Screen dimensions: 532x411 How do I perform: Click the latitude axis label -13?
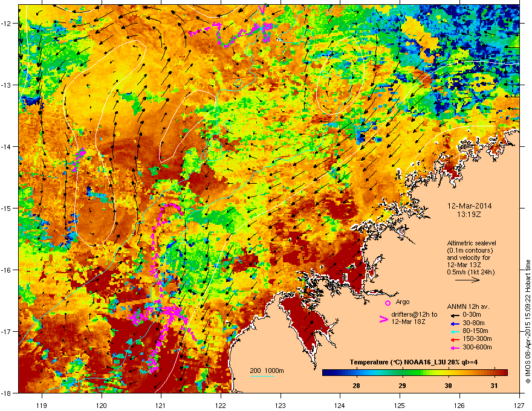[7, 85]
